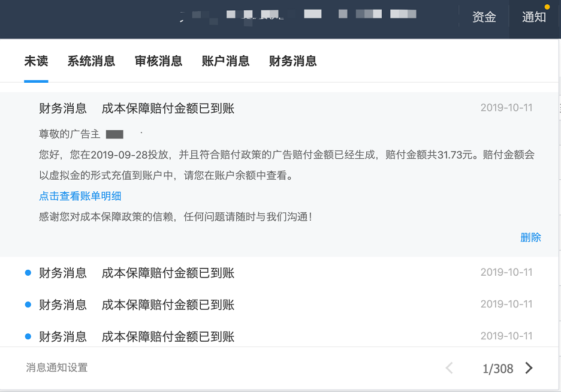Collapse the expanded 成本保障赔付金额已到账 message
This screenshot has height=392, width=561.
pos(168,108)
